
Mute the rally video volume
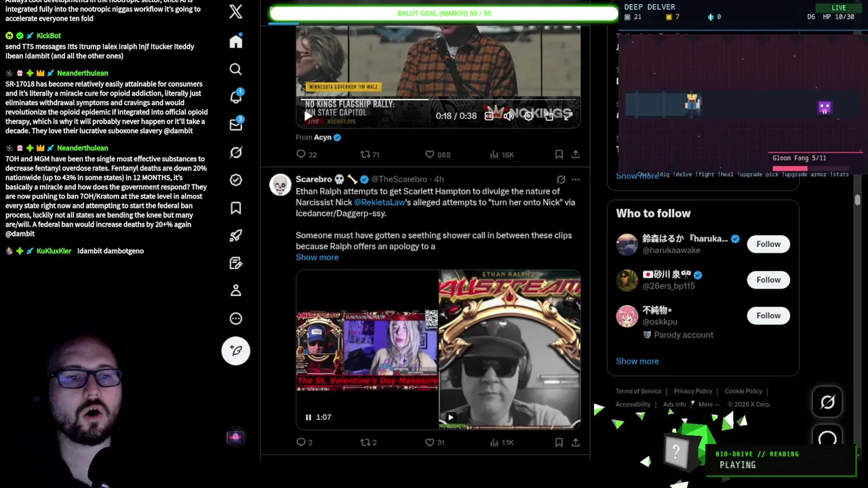coord(509,116)
